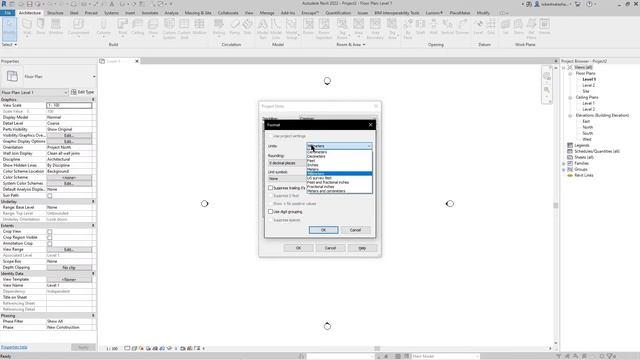This screenshot has width=640, height=360.
Task: Select the Roof tool in the ribbon
Action: click(x=122, y=27)
